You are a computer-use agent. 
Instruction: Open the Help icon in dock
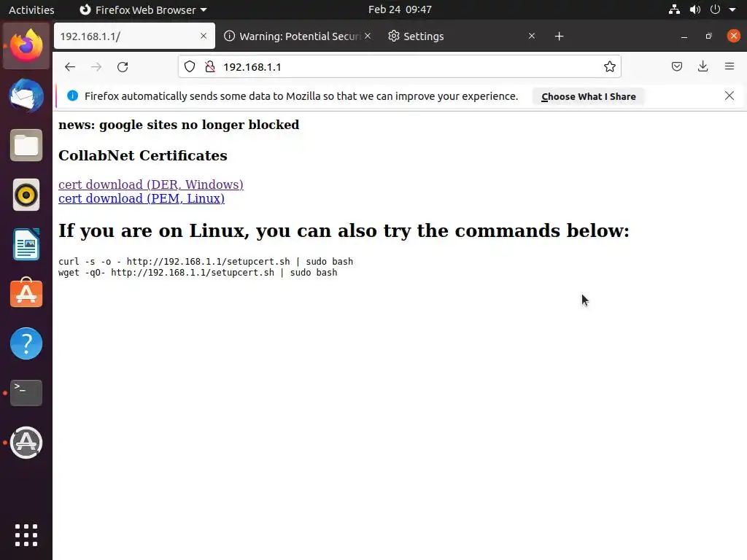click(x=26, y=343)
